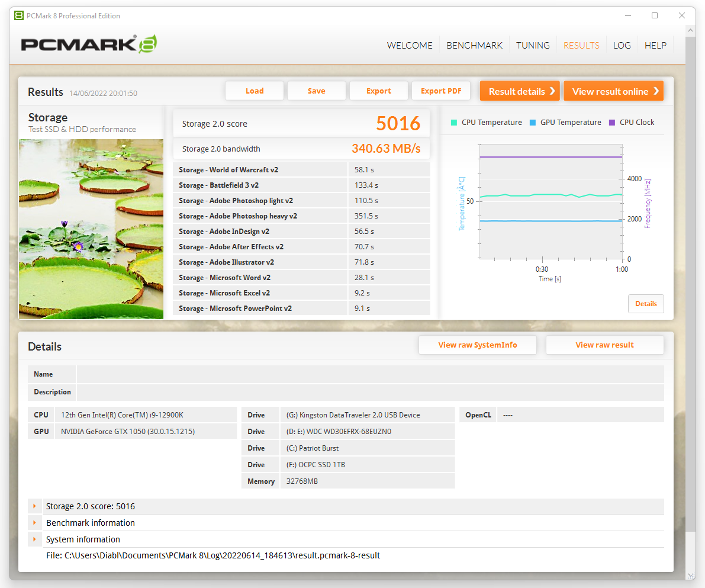
Task: Open the HELP tab
Action: (655, 46)
